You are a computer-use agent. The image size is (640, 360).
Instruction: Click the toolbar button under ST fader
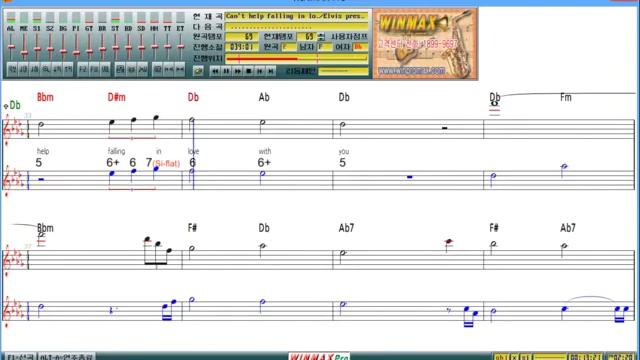[120, 70]
